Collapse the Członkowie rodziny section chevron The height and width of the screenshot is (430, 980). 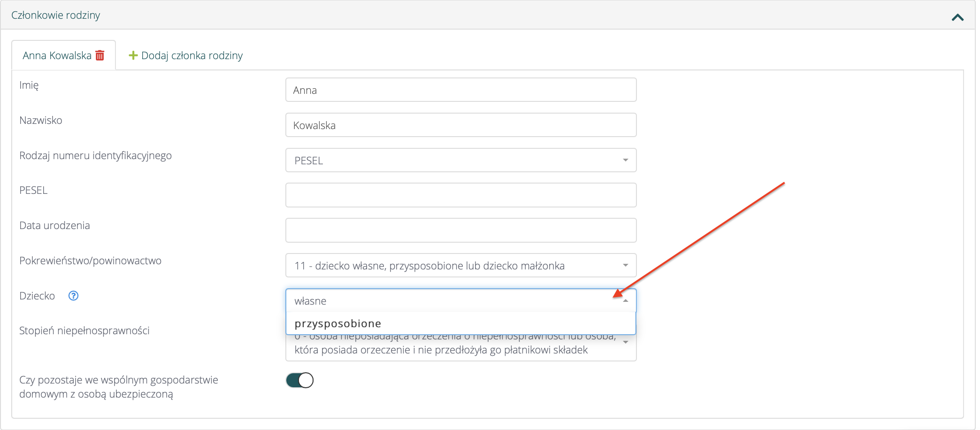coord(957,17)
